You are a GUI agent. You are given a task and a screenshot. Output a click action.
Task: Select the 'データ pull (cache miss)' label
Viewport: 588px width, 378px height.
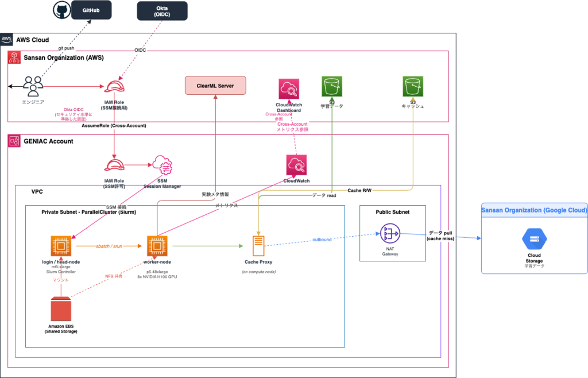pyautogui.click(x=440, y=236)
